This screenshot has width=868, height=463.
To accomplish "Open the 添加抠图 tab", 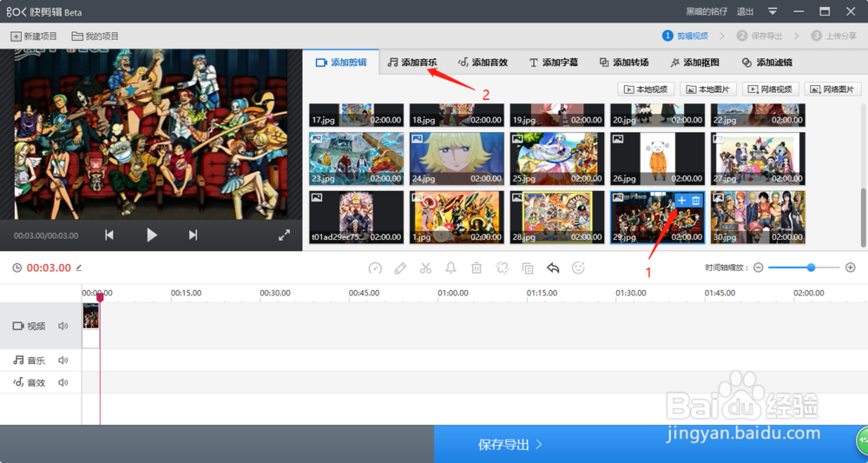I will click(x=694, y=62).
